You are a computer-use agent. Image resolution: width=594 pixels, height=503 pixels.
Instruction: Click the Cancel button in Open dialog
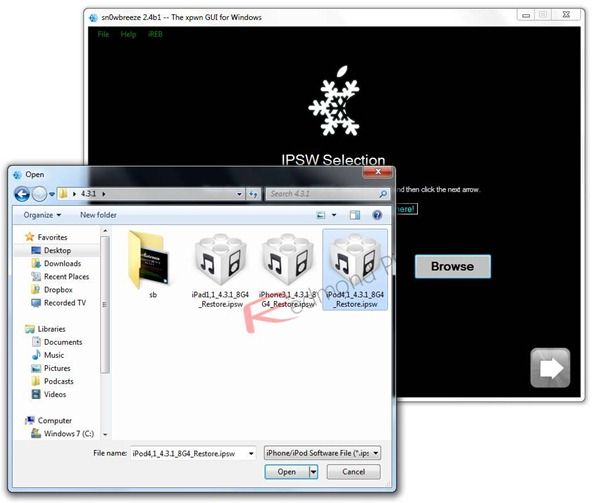[353, 472]
